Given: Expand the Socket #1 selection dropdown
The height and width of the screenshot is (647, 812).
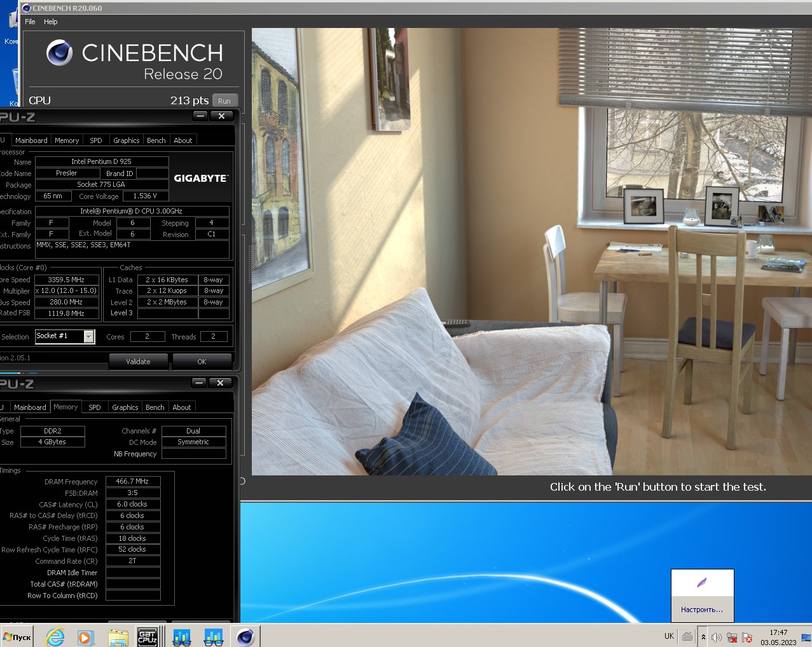Looking at the screenshot, I should point(89,336).
